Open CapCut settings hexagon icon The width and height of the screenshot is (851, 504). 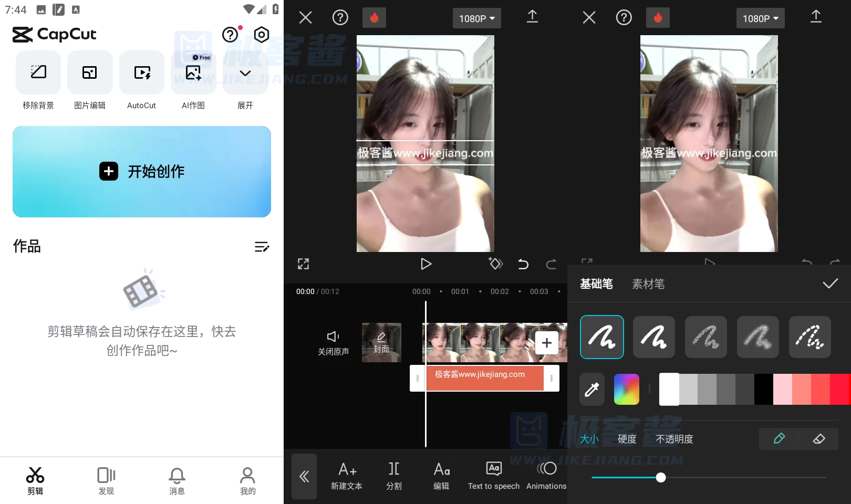click(262, 35)
